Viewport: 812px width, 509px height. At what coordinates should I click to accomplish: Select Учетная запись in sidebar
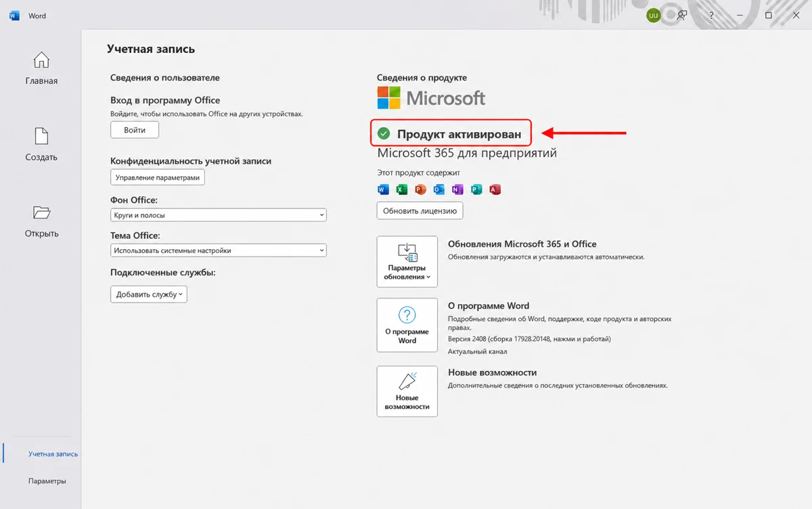pyautogui.click(x=53, y=454)
